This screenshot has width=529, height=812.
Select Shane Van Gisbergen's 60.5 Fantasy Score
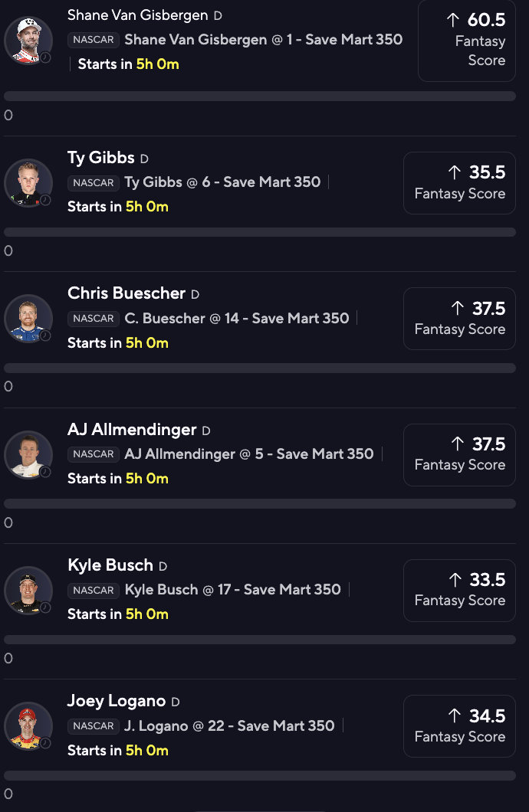466,40
